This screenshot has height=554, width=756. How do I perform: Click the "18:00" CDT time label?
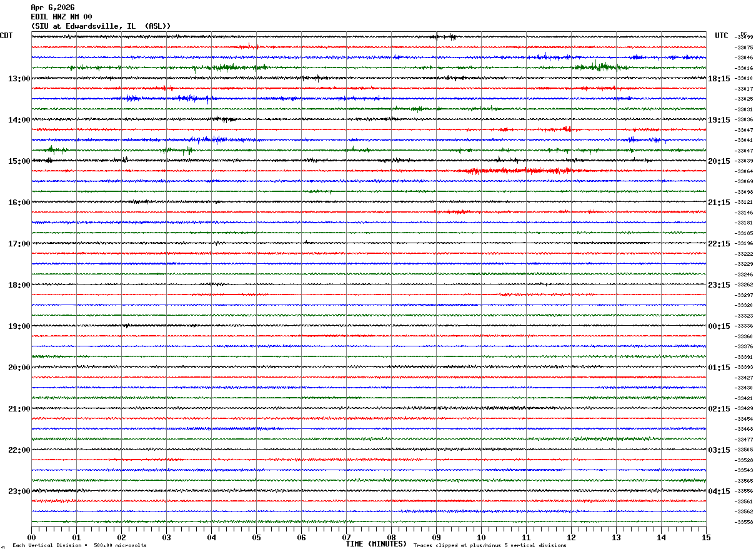(19, 285)
